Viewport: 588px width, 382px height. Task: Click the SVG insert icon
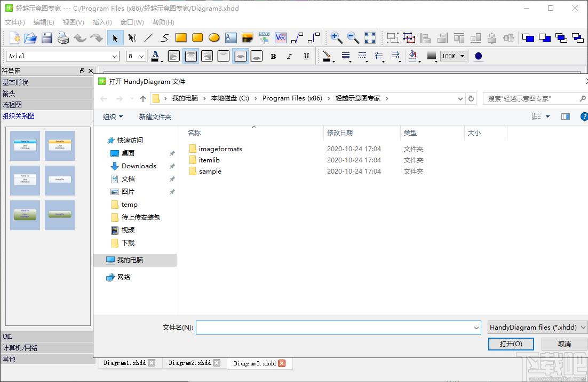pos(264,37)
